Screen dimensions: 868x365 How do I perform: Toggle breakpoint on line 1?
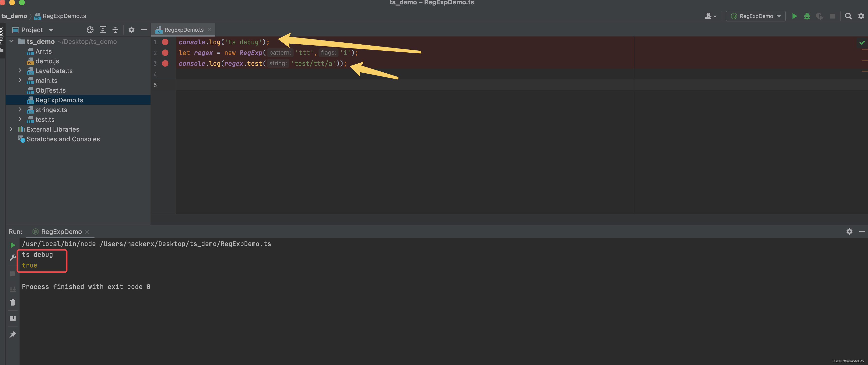(165, 42)
